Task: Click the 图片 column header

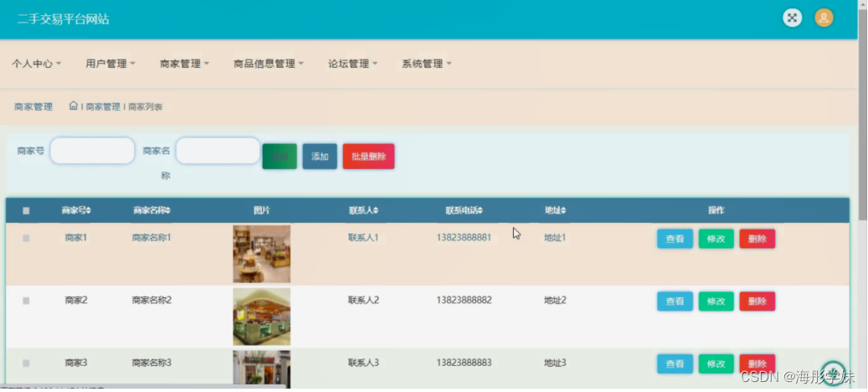Action: [262, 210]
